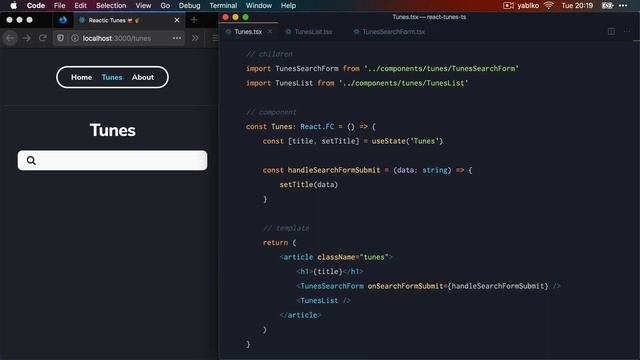The image size is (640, 360).
Task: Click the article className="tunes" tag
Action: (336, 257)
